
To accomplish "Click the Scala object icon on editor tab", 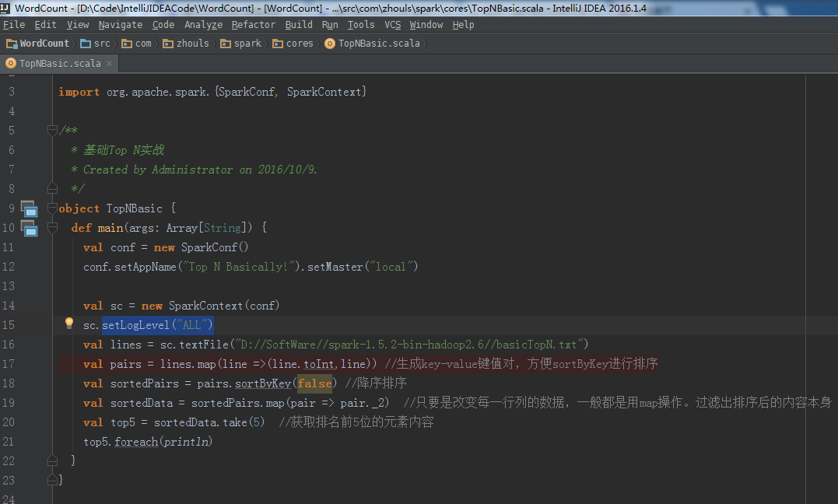I will [10, 63].
